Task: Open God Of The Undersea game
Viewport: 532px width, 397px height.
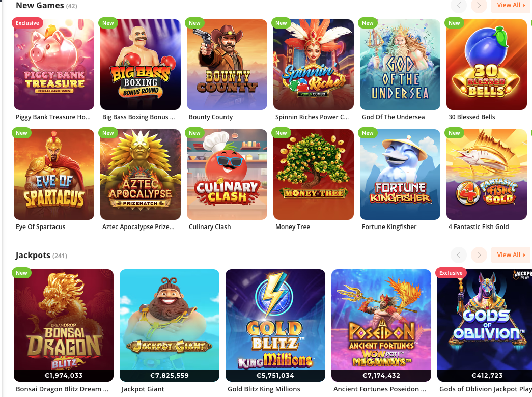Action: click(400, 65)
